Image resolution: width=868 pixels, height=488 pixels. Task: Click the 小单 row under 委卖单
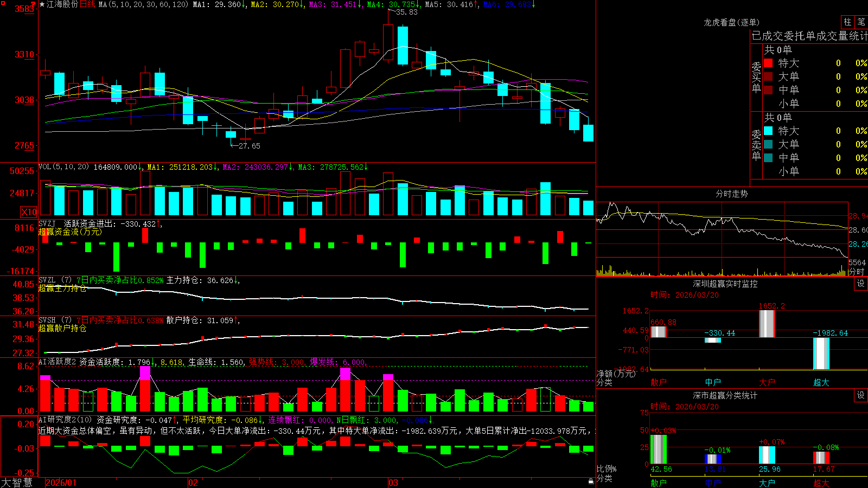click(x=815, y=171)
